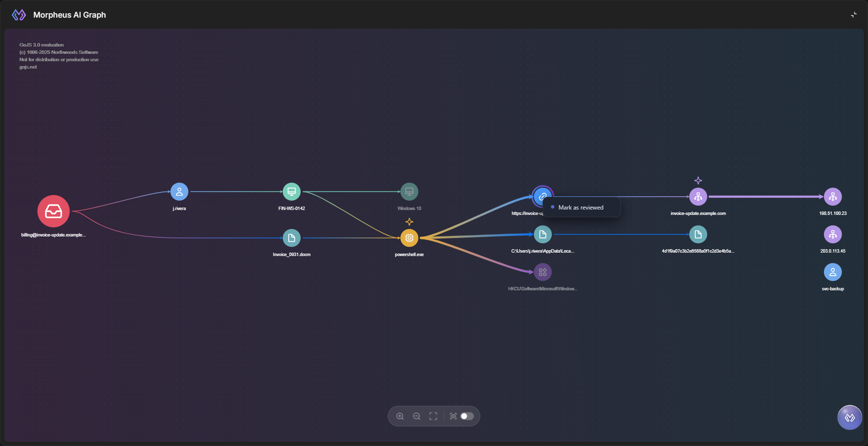Click the 'powershell.exe' node label
The image size is (868, 446).
point(409,255)
